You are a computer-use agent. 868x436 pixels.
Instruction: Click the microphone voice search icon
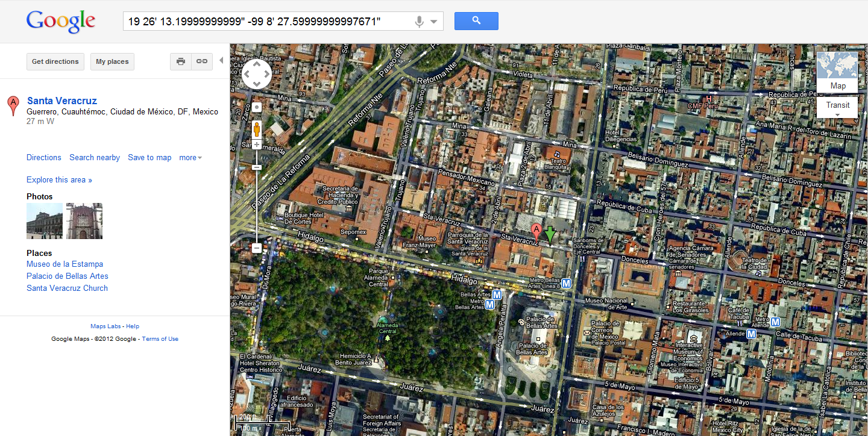(420, 22)
